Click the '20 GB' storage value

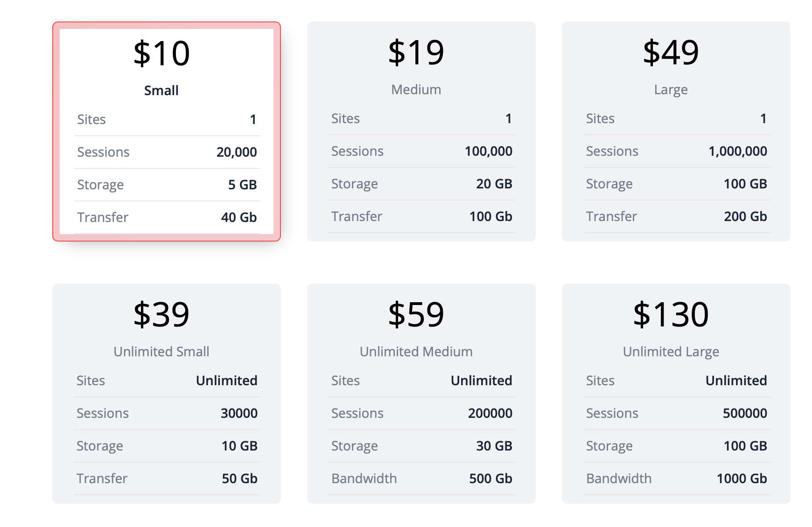click(x=494, y=184)
